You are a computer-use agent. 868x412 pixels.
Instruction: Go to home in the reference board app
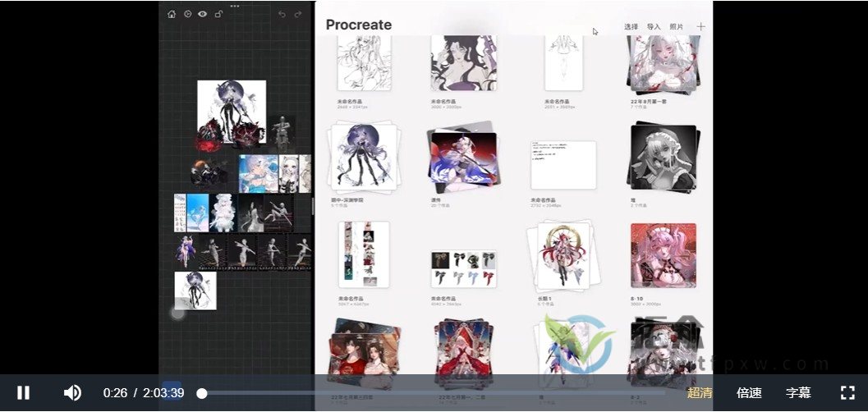pos(172,15)
